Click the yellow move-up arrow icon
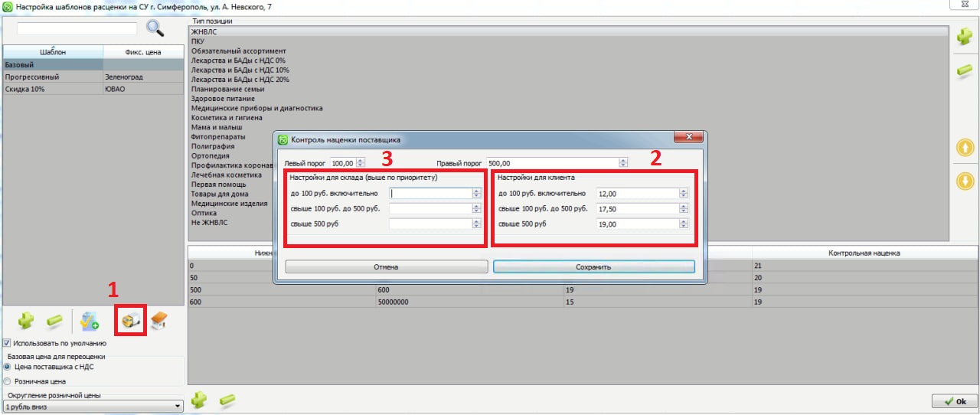The image size is (980, 415). [965, 147]
